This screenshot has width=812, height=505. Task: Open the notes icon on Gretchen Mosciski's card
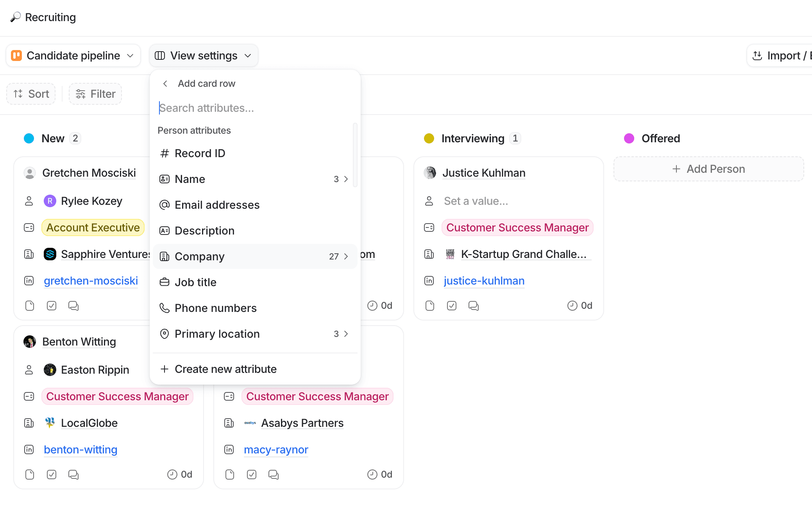(x=29, y=306)
